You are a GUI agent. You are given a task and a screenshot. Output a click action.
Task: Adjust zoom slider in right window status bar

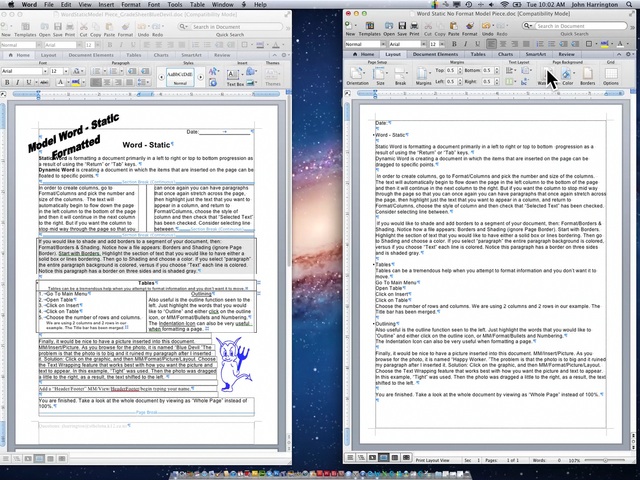604,460
